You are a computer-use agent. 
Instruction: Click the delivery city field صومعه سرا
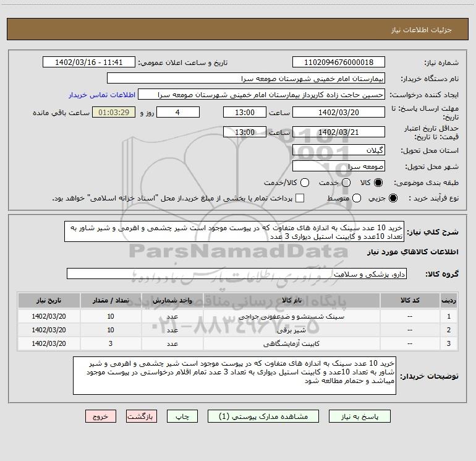339,166
